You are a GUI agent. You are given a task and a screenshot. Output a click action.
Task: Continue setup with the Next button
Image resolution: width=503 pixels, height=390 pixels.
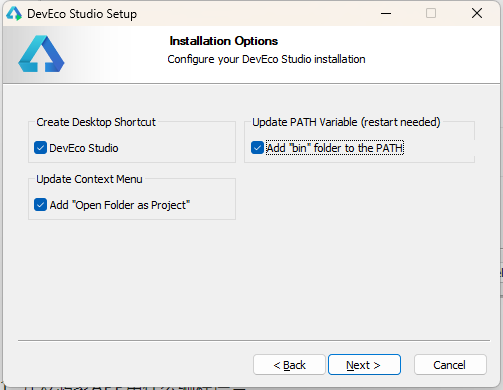coord(364,365)
